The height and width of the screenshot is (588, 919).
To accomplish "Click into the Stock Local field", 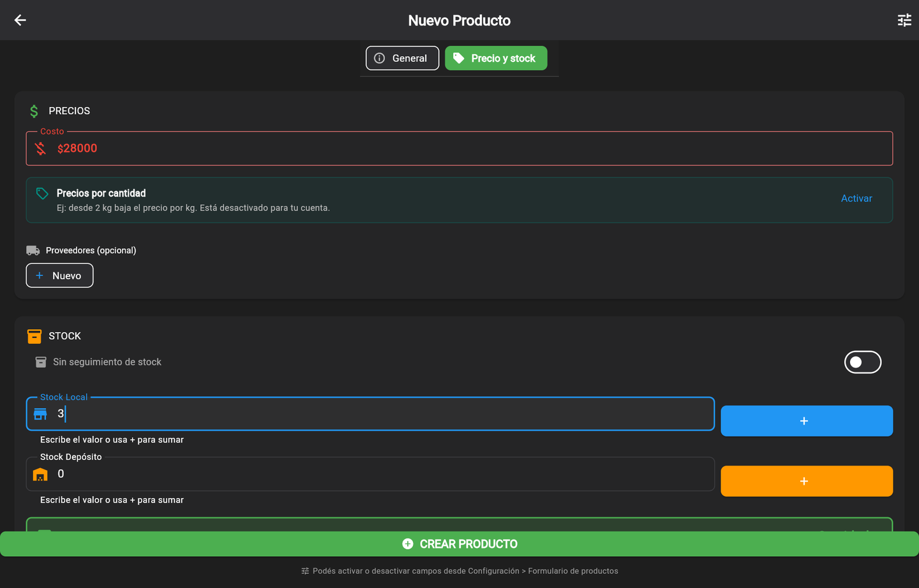I will (370, 414).
